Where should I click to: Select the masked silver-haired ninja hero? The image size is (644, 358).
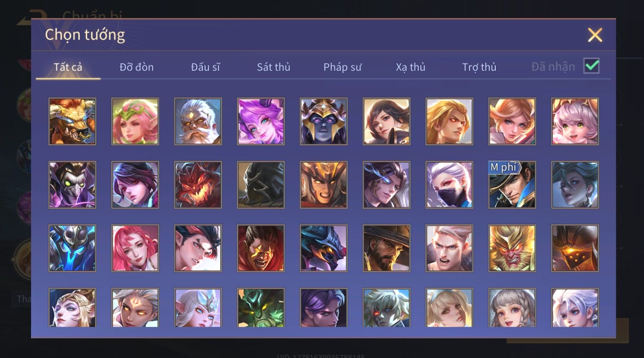point(449,185)
